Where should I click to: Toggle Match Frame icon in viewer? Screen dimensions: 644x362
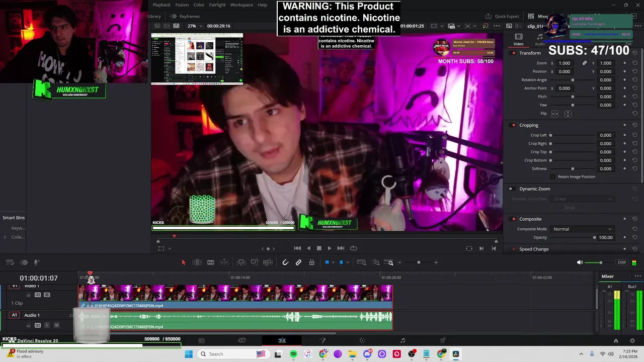coord(469,248)
